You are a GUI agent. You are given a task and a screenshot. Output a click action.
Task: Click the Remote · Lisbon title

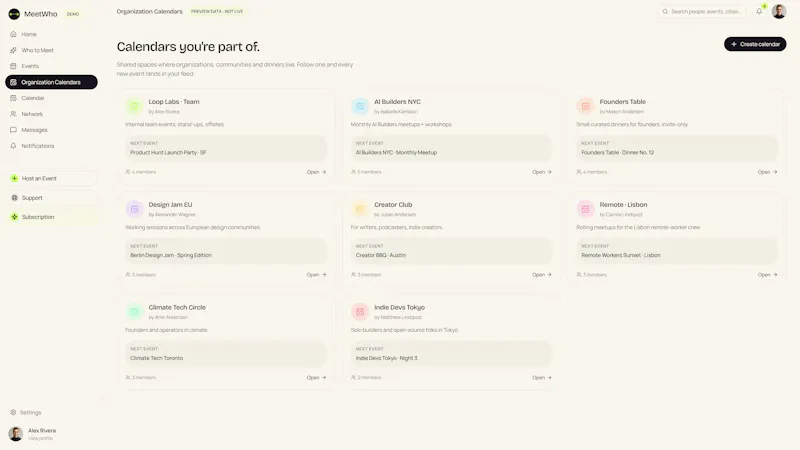623,205
